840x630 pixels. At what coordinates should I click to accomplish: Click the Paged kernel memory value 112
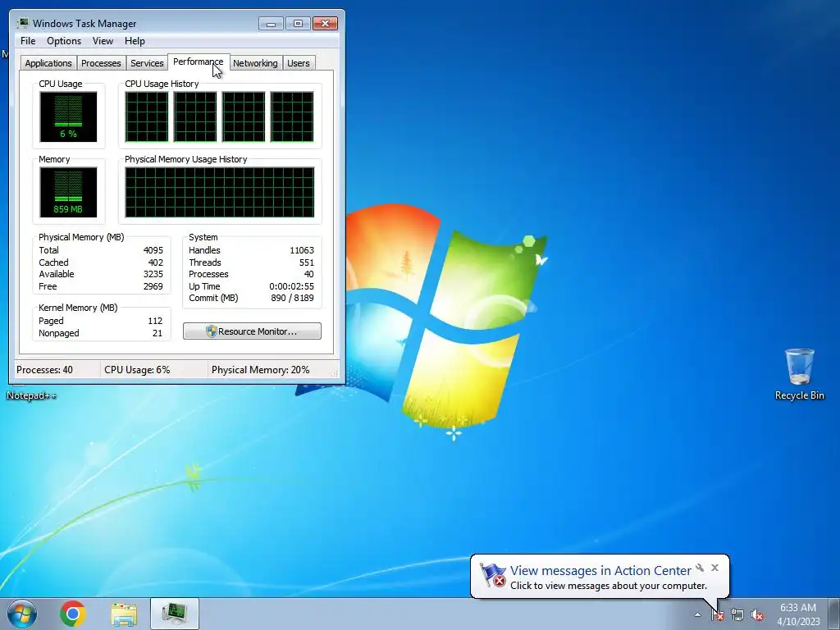[x=155, y=321]
